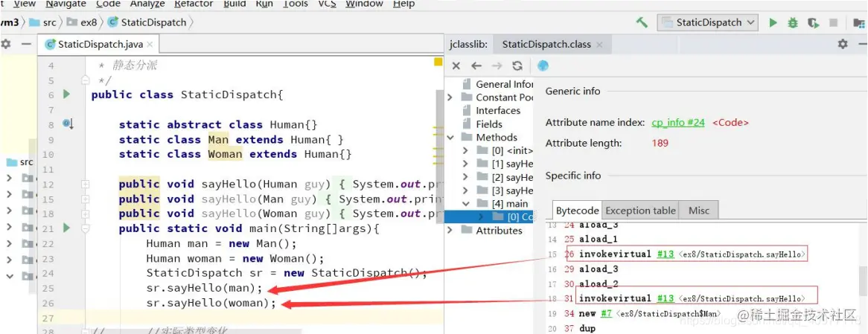
Task: Follow #7 constant pool link
Action: (x=606, y=313)
